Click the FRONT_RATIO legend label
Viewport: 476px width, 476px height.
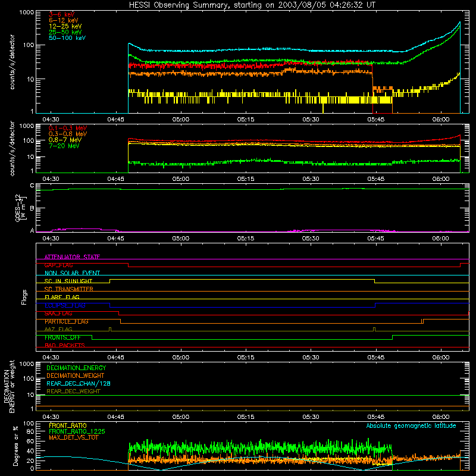68,425
